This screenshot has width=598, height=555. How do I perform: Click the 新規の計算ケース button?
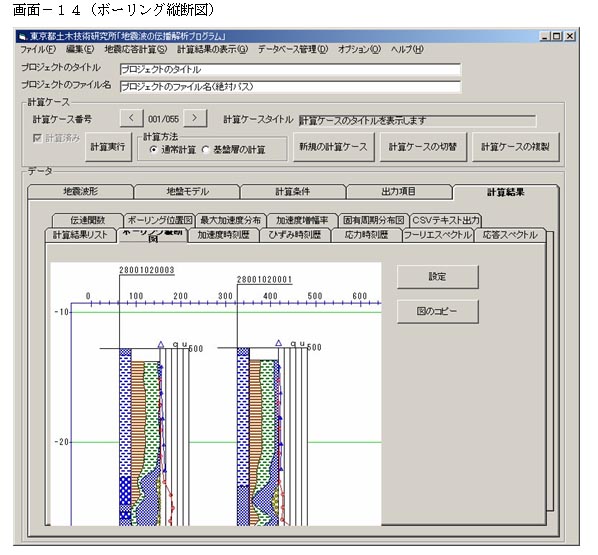(333, 147)
